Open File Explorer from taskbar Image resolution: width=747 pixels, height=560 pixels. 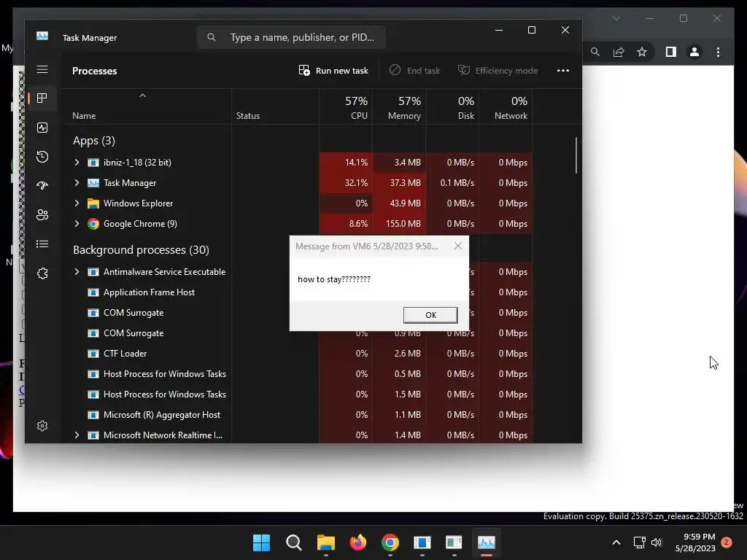(326, 542)
